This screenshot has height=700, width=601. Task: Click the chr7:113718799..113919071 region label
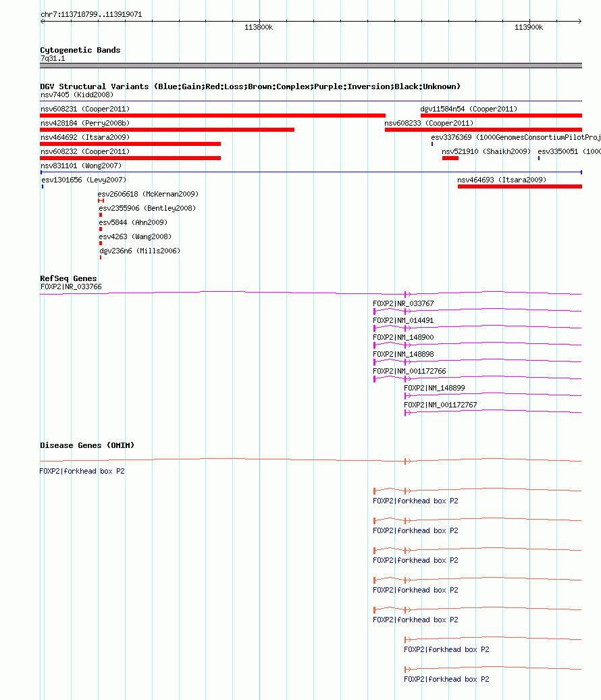pos(91,14)
